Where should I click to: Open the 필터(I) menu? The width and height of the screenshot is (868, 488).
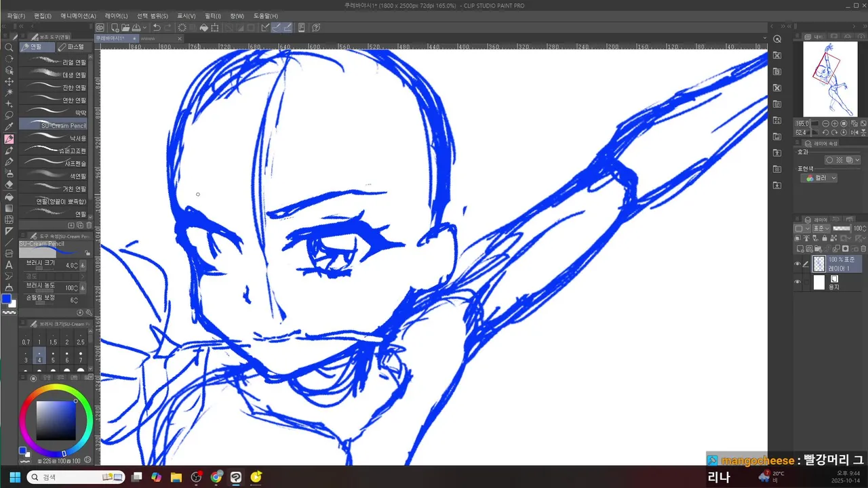click(213, 16)
